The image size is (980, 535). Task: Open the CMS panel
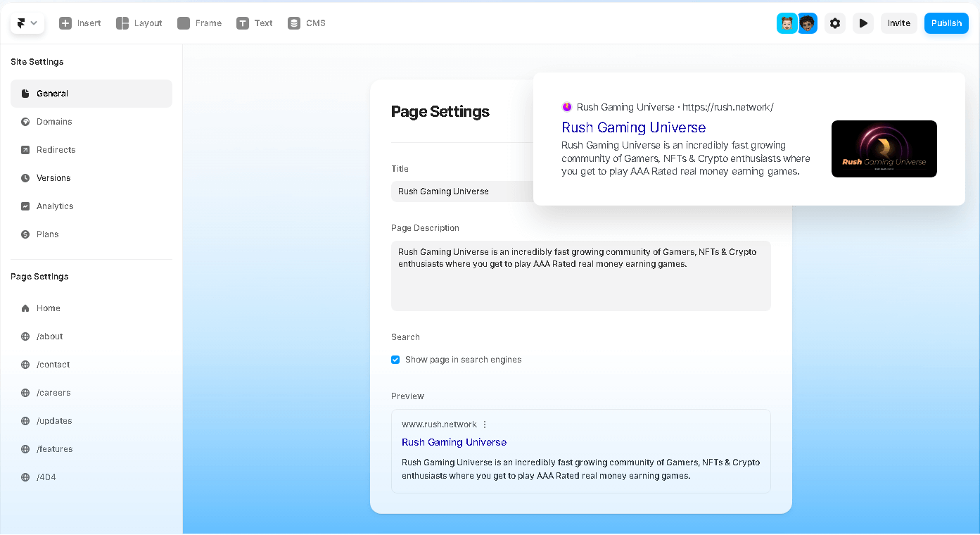(306, 23)
